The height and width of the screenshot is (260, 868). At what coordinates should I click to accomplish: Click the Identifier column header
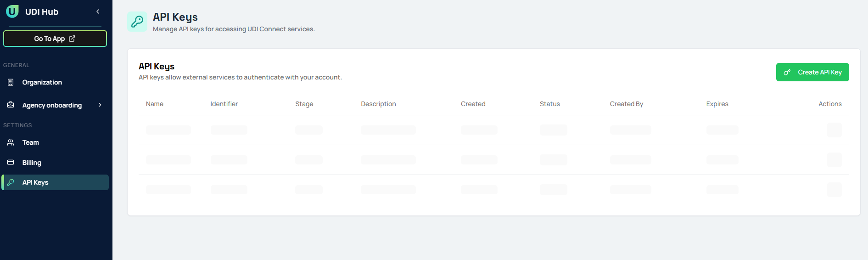(x=224, y=104)
